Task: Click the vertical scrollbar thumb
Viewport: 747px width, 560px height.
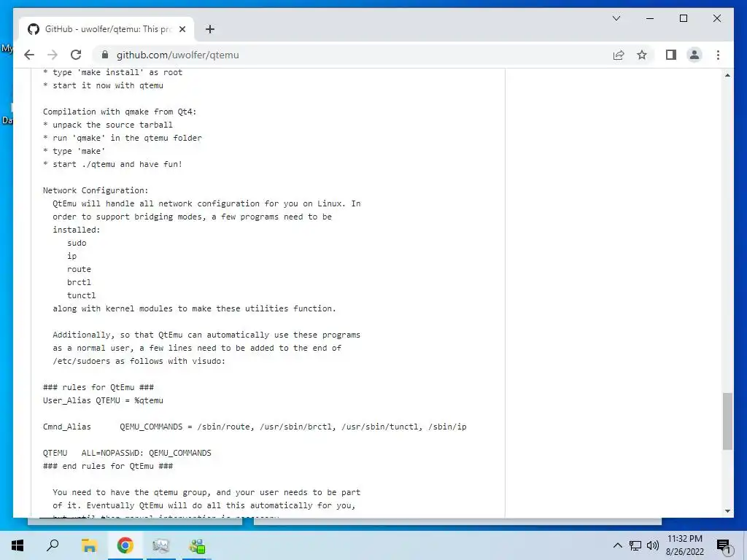Action: (727, 421)
